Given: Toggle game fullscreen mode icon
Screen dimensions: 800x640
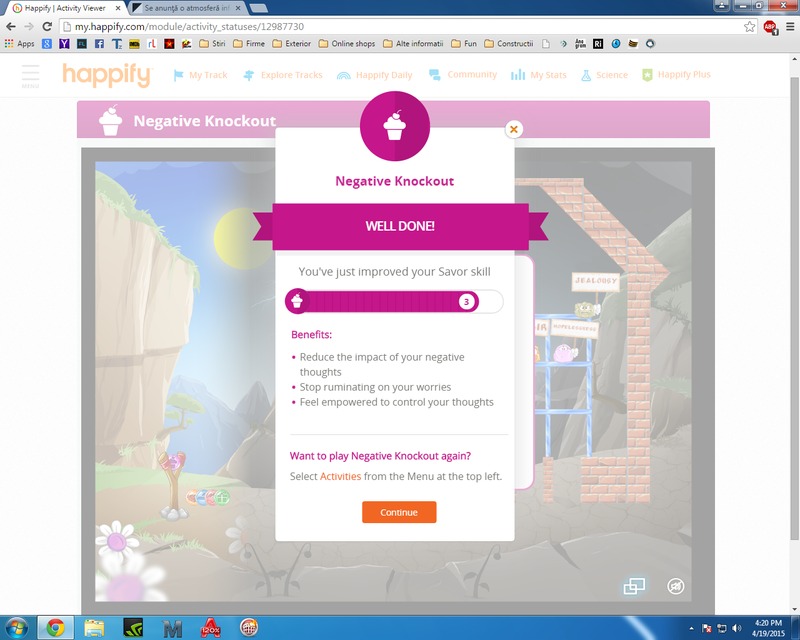Looking at the screenshot, I should tap(634, 586).
